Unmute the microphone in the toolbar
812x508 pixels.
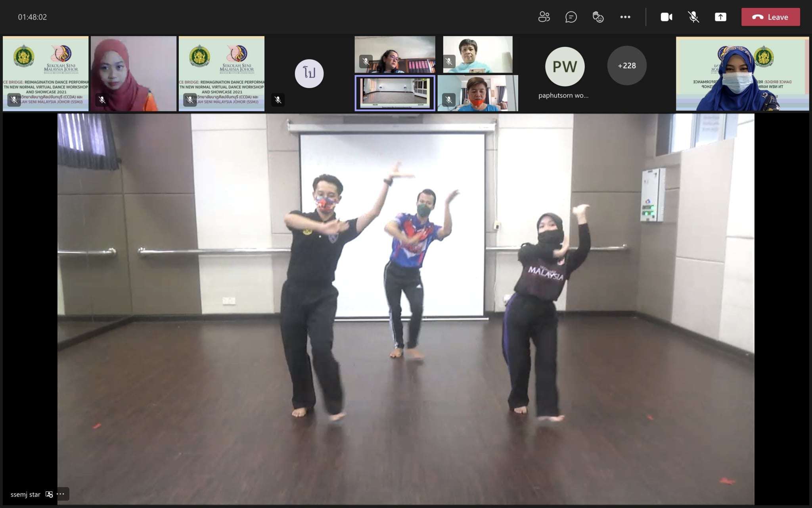(x=693, y=17)
